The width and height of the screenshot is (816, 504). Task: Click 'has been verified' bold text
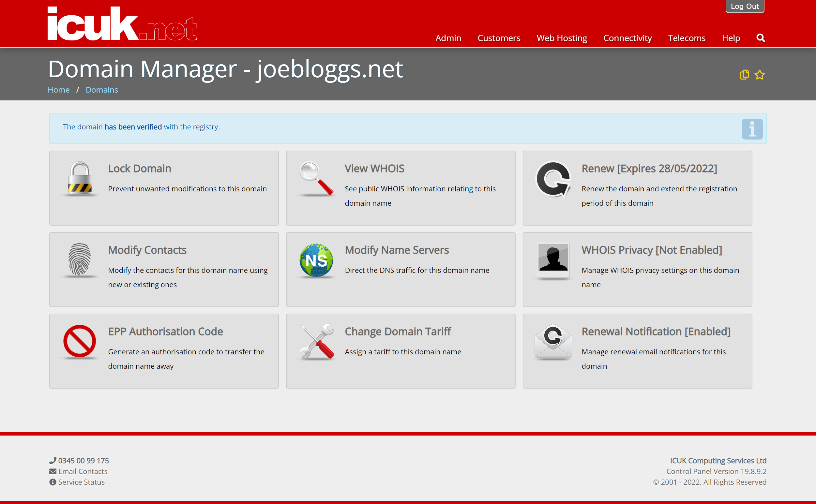point(133,127)
